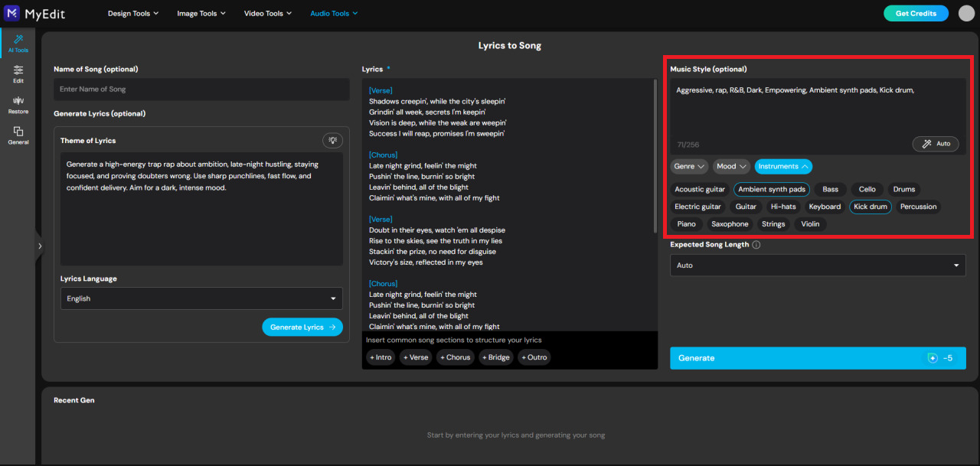Insert a Verse section into lyrics
This screenshot has height=466, width=980.
coord(416,357)
